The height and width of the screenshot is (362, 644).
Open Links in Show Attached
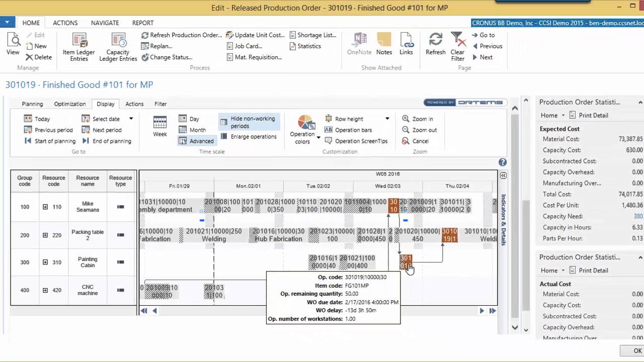[x=406, y=44]
